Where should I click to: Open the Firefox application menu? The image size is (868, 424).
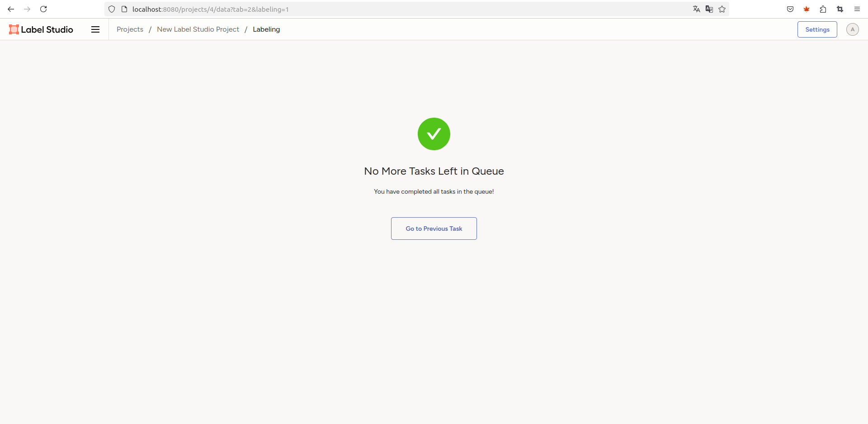[857, 9]
